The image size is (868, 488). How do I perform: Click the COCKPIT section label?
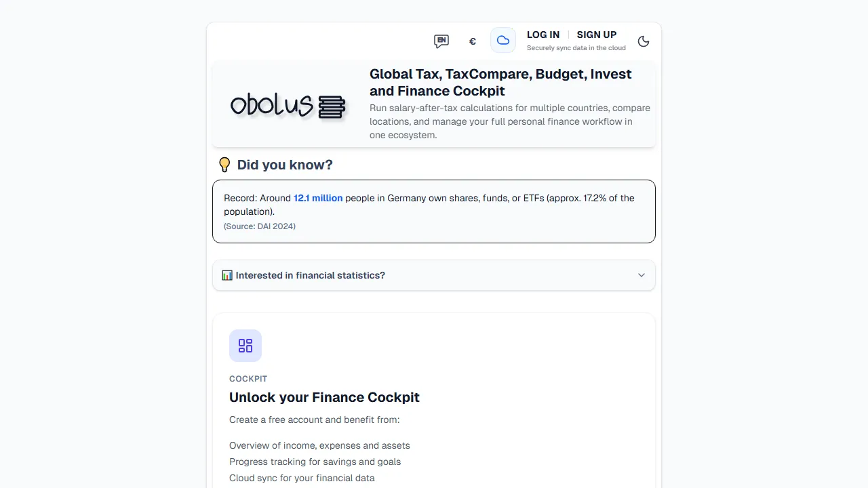coord(248,379)
